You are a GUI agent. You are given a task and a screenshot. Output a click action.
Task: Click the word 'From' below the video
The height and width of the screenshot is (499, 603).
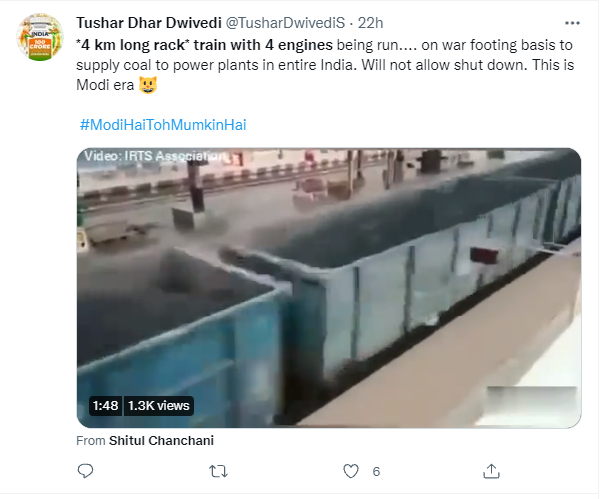click(x=91, y=440)
